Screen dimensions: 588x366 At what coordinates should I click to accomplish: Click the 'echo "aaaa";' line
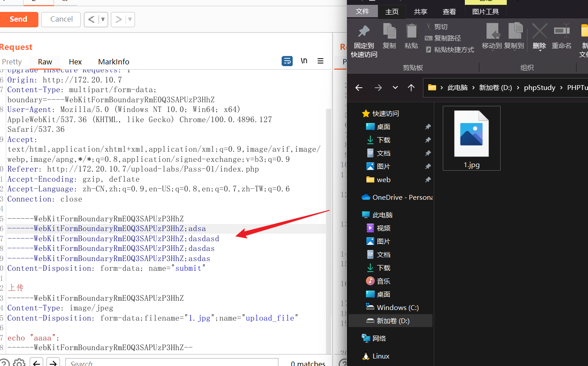[33, 338]
